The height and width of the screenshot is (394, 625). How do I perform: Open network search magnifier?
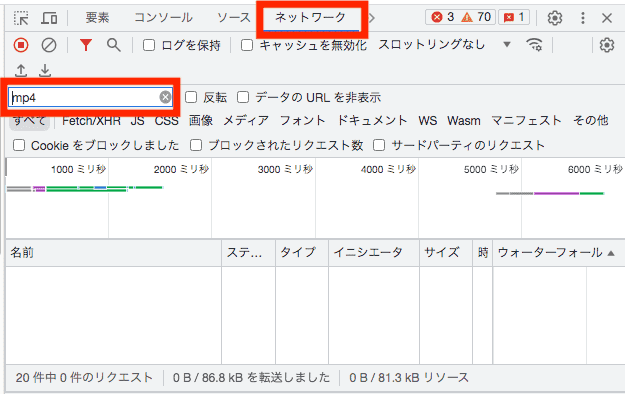tap(114, 45)
